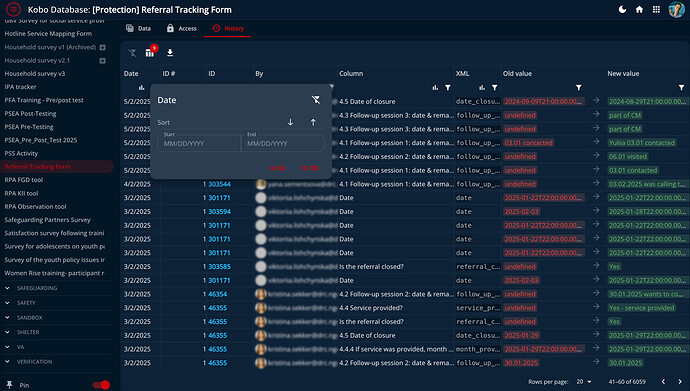Sort Date ascending arrow
The image size is (690, 391).
coord(313,122)
